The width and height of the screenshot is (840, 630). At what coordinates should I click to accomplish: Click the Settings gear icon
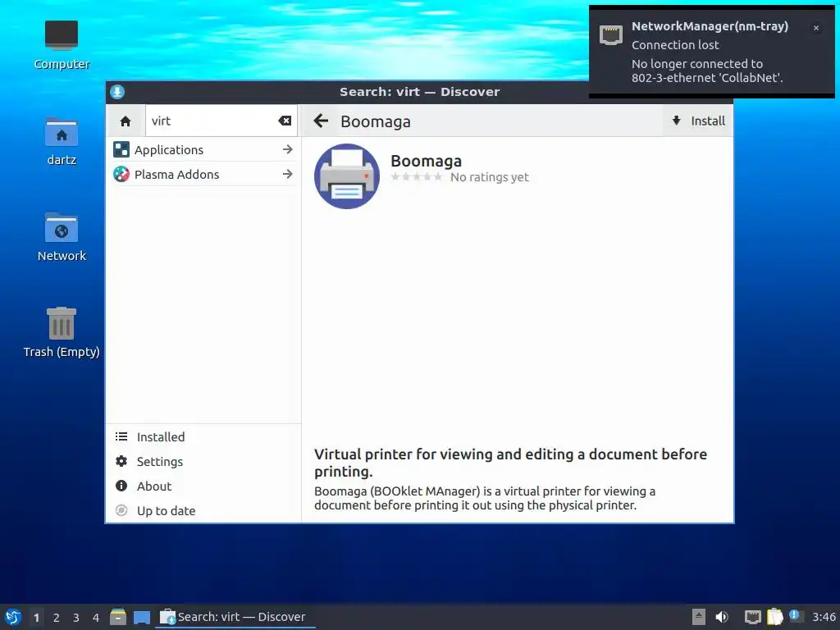tap(121, 461)
